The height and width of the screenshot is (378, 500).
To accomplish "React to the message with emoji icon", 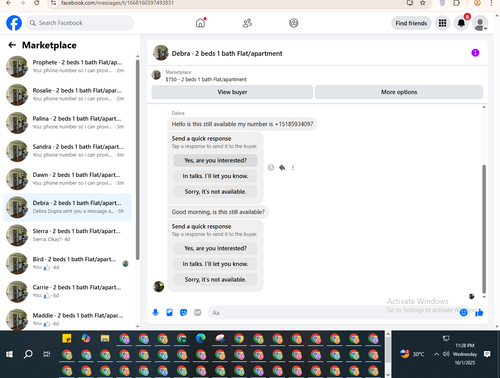I will point(271,167).
